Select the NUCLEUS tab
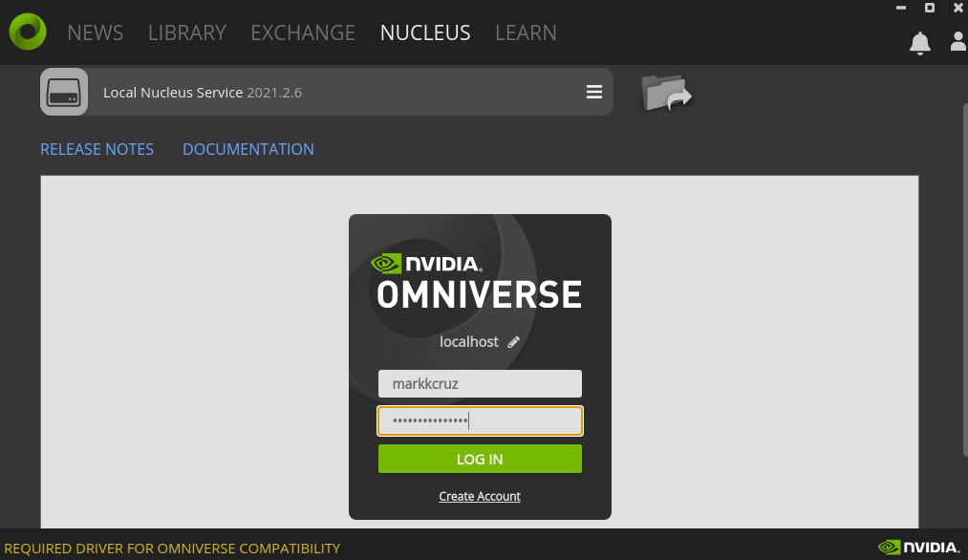The height and width of the screenshot is (560, 968). click(425, 32)
